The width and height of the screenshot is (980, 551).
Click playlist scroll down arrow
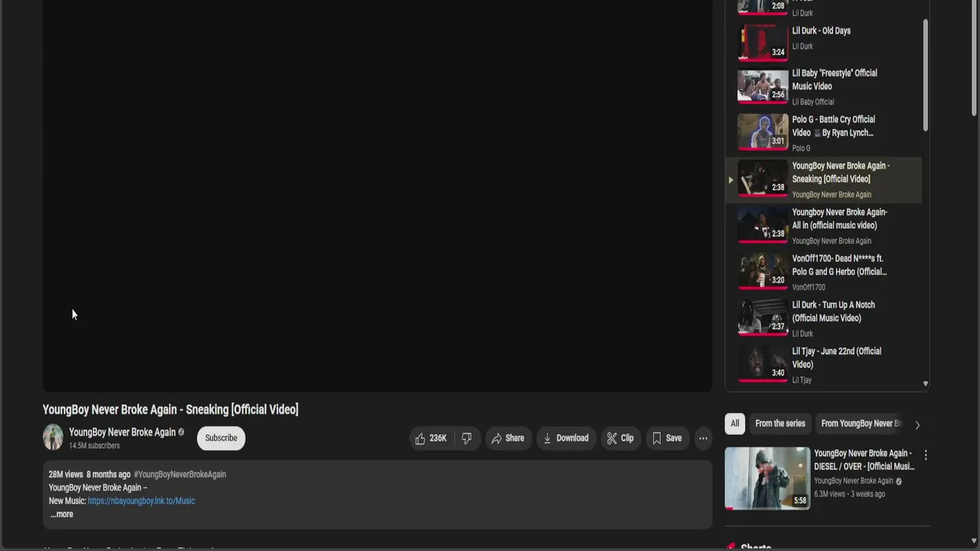point(926,384)
